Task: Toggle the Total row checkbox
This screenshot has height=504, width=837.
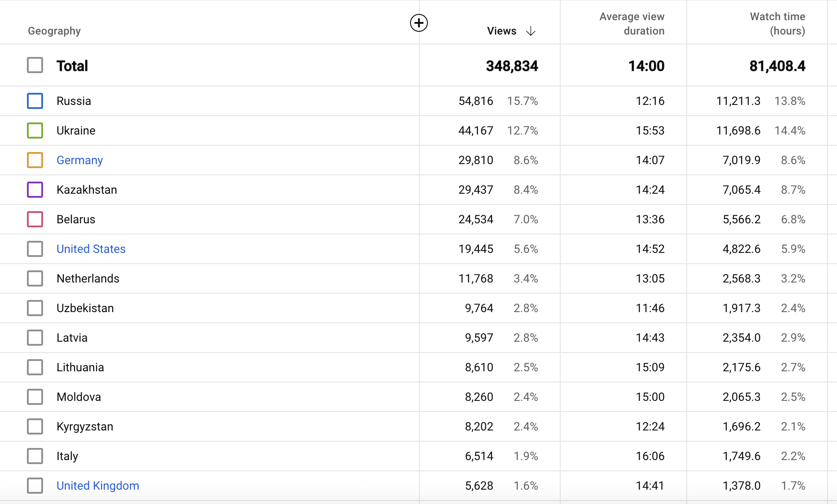Action: click(35, 65)
